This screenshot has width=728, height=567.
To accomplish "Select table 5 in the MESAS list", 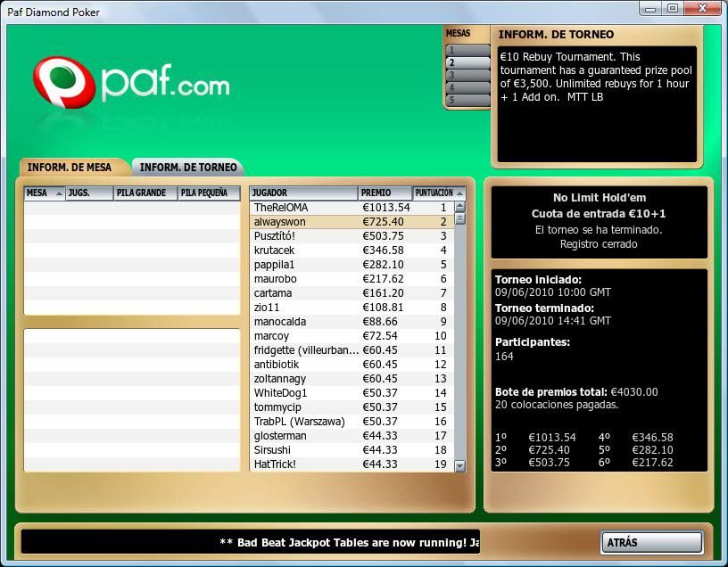I will 467,100.
